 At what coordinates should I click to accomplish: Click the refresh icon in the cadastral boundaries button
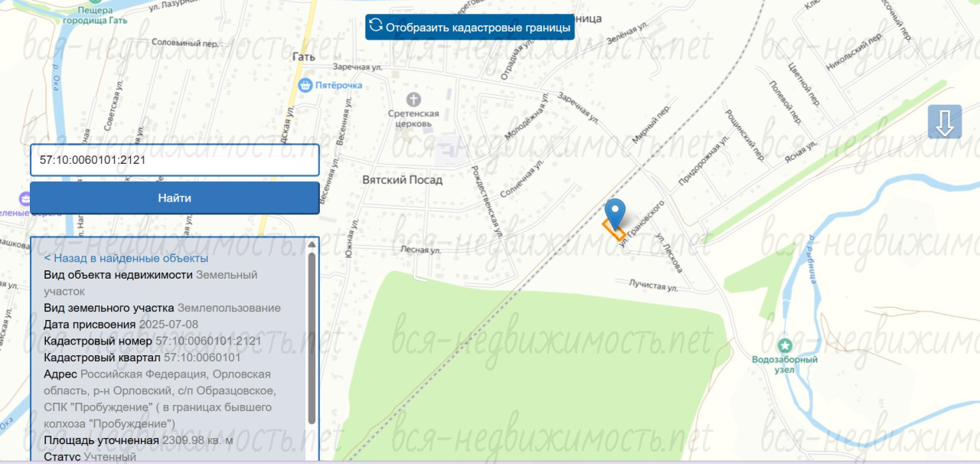(376, 25)
